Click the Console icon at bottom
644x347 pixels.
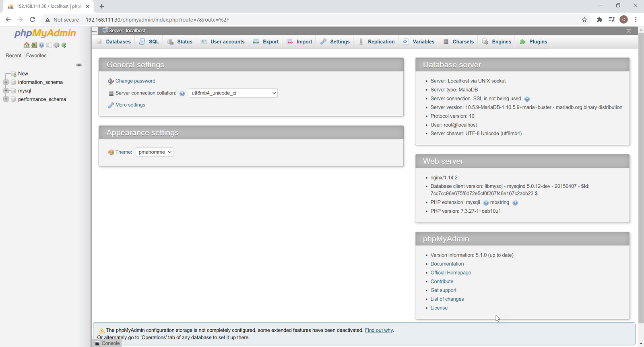pyautogui.click(x=97, y=344)
